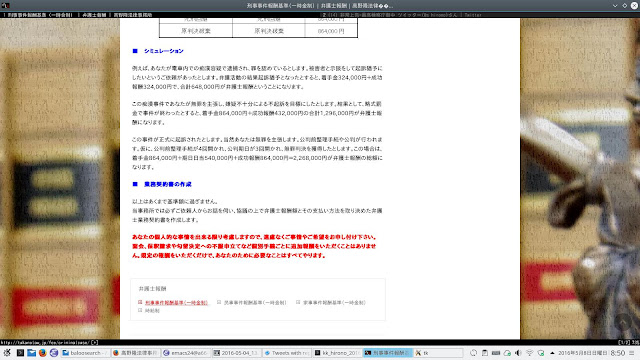This screenshot has height=360, width=640.
Task: Launch Emacs from the panel quicklaunch
Action: (54, 353)
